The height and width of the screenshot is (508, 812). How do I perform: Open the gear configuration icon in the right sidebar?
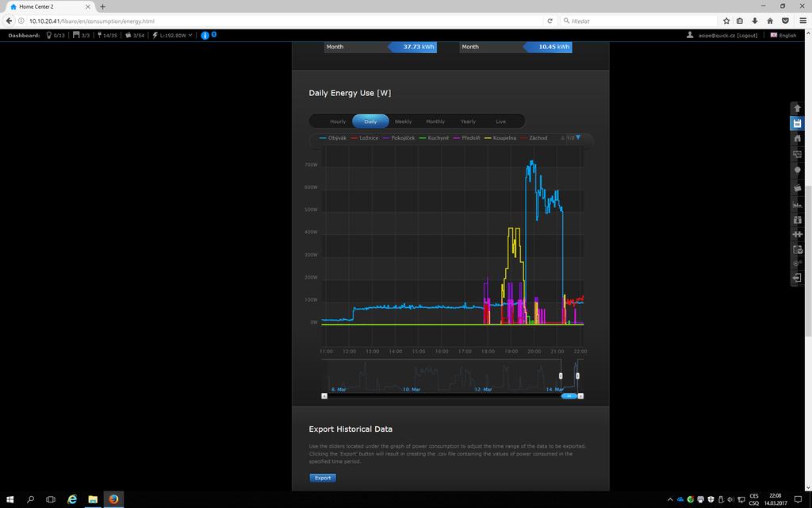797,264
